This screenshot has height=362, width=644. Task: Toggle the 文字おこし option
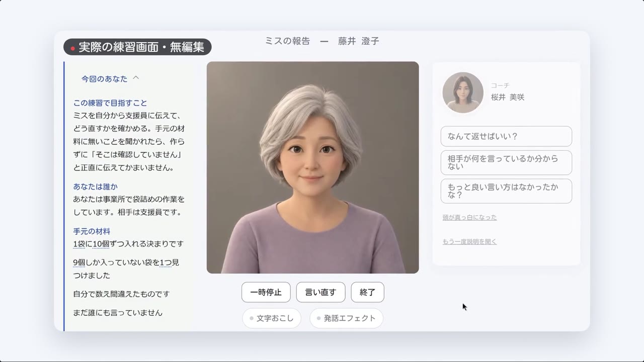[272, 318]
